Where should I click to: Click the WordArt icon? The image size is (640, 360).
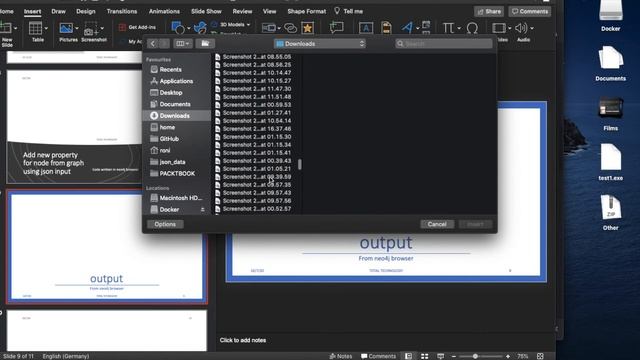pyautogui.click(x=407, y=28)
